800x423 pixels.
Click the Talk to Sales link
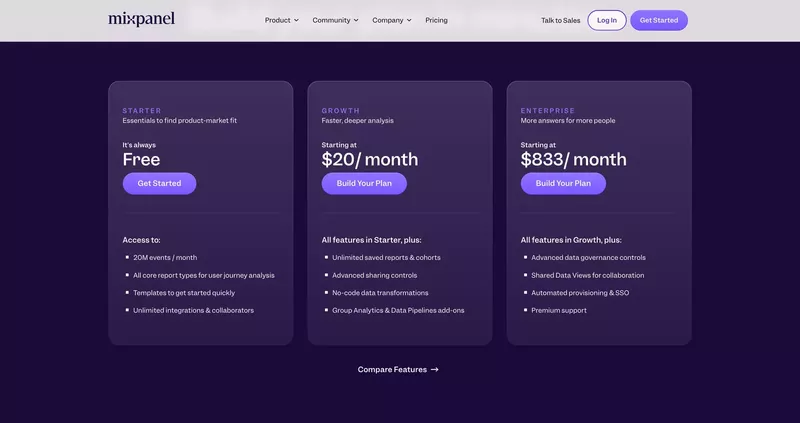pos(560,20)
